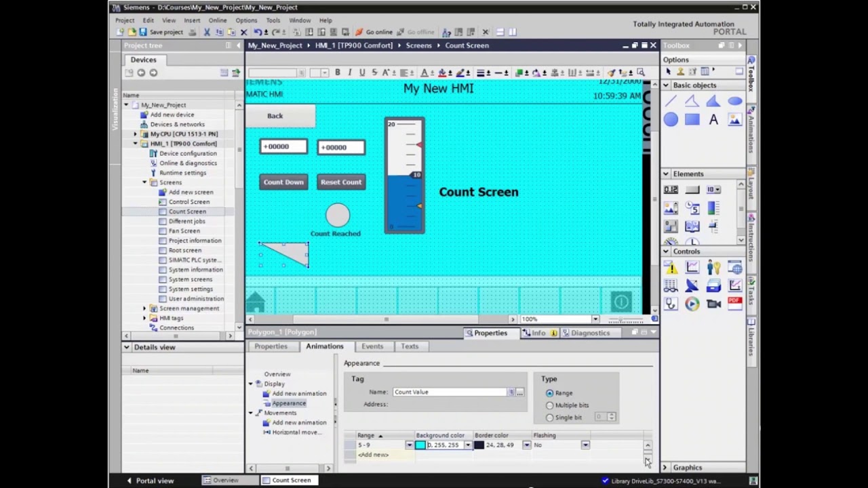Select the Button element icon
868x488 pixels.
tap(692, 190)
